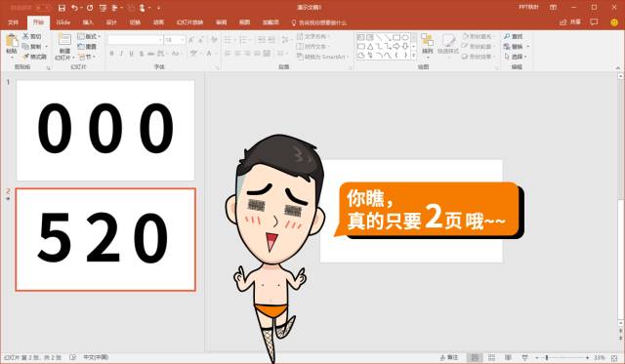Image resolution: width=625 pixels, height=364 pixels.
Task: Click Fit slide to window icon
Action: coord(614,358)
